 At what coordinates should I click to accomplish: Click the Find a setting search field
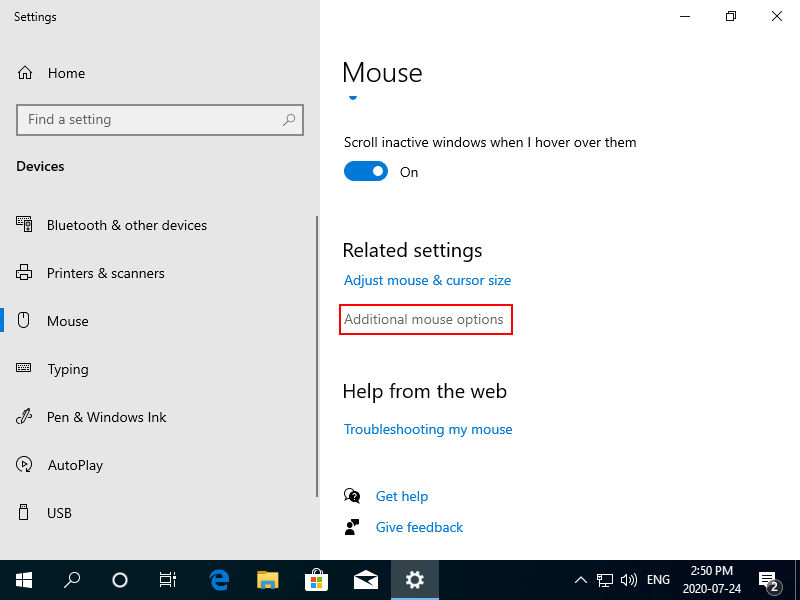[x=150, y=120]
